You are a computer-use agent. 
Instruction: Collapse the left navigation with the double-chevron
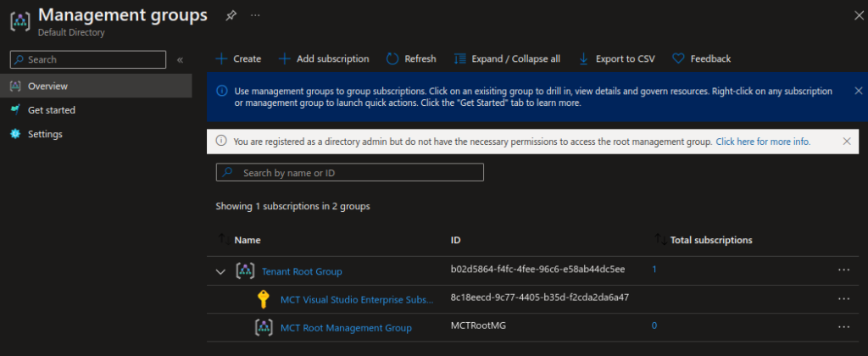coord(180,60)
